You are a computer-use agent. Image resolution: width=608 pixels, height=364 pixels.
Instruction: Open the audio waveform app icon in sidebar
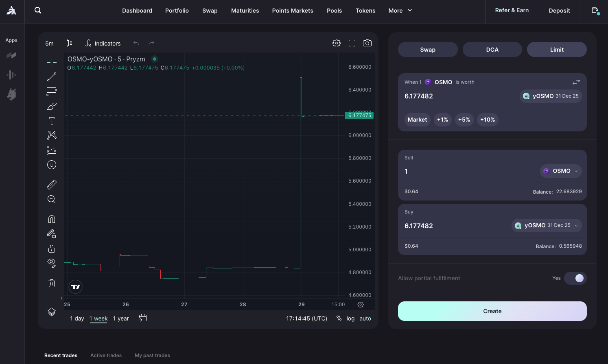point(11,74)
